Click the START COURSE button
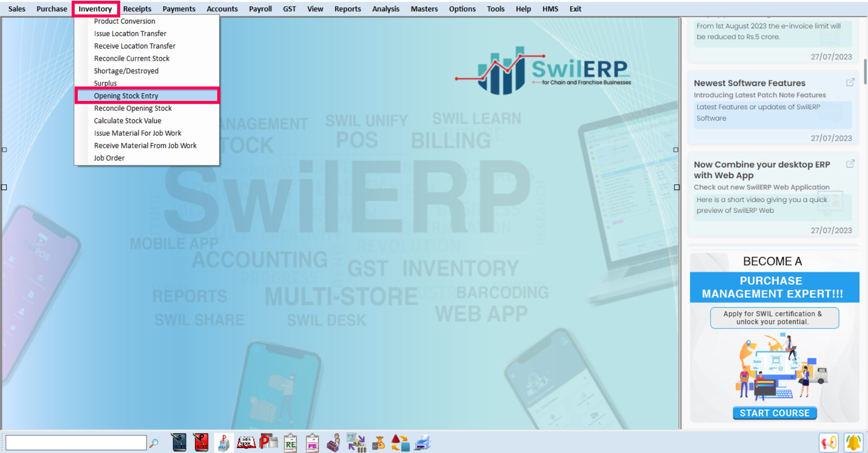The image size is (868, 453). coord(774,413)
